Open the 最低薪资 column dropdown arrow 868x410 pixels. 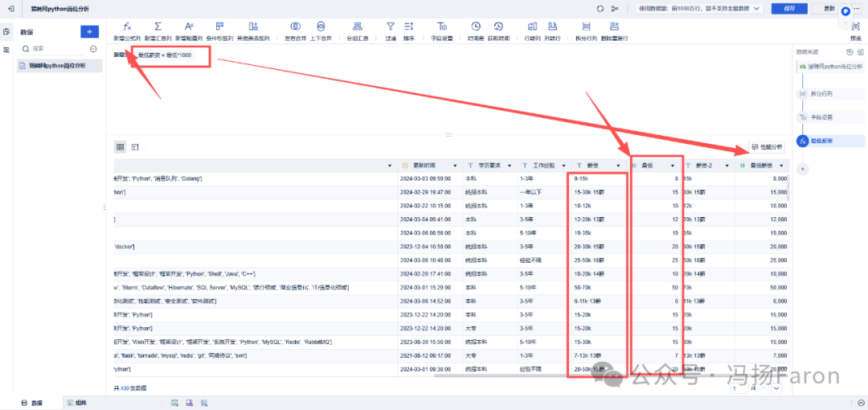tap(781, 166)
